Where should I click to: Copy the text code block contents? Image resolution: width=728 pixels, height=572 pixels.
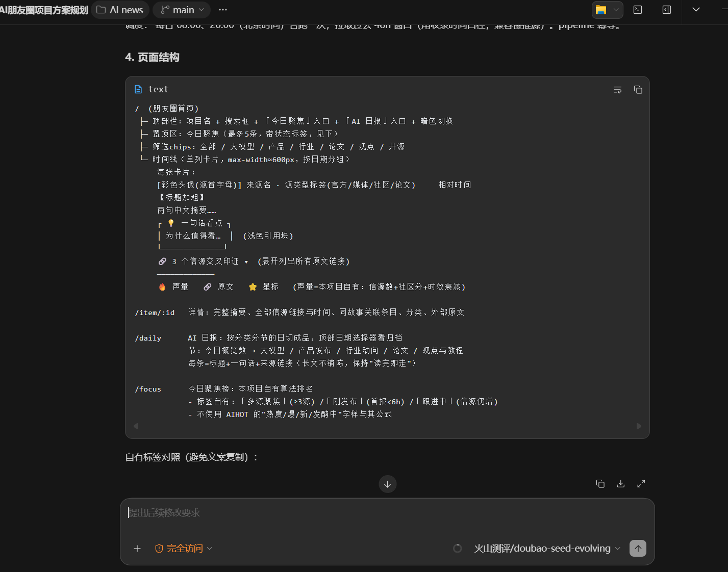pyautogui.click(x=638, y=90)
